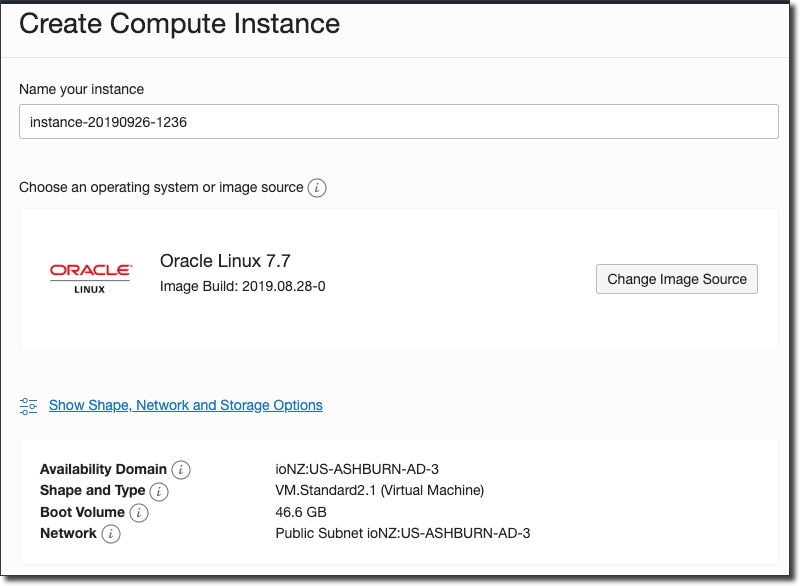Click the Availability Domain info icon
This screenshot has height=586, width=800.
(x=181, y=470)
